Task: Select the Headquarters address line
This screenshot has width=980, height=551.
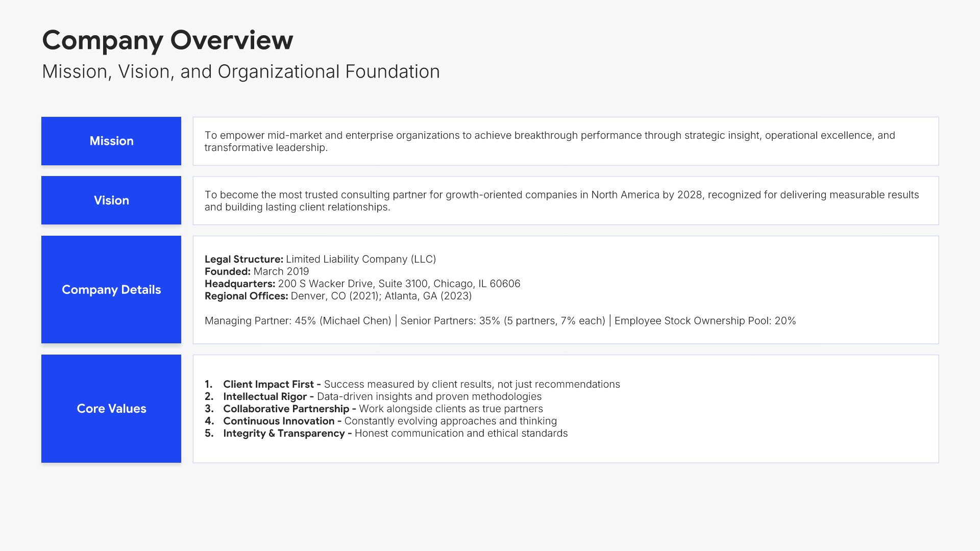Action: [362, 284]
